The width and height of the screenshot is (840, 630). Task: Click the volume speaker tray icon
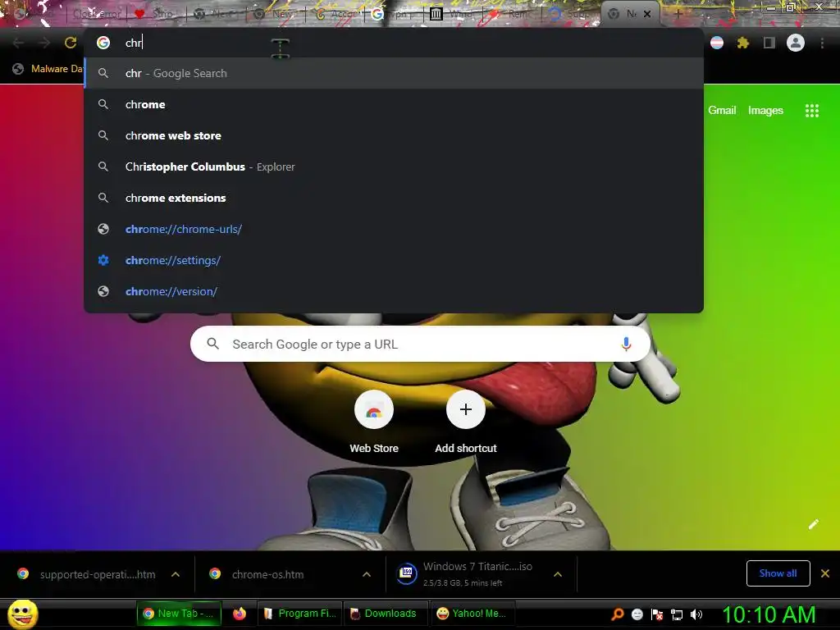click(x=696, y=614)
